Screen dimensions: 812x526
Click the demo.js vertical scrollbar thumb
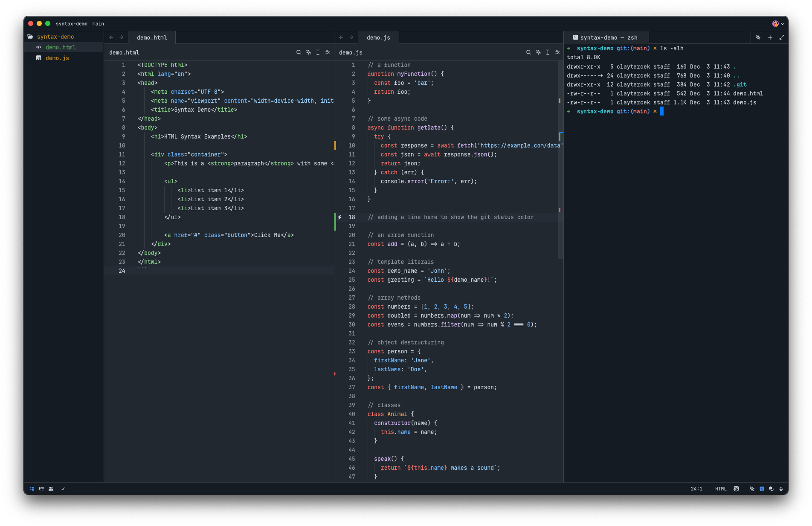pyautogui.click(x=560, y=160)
